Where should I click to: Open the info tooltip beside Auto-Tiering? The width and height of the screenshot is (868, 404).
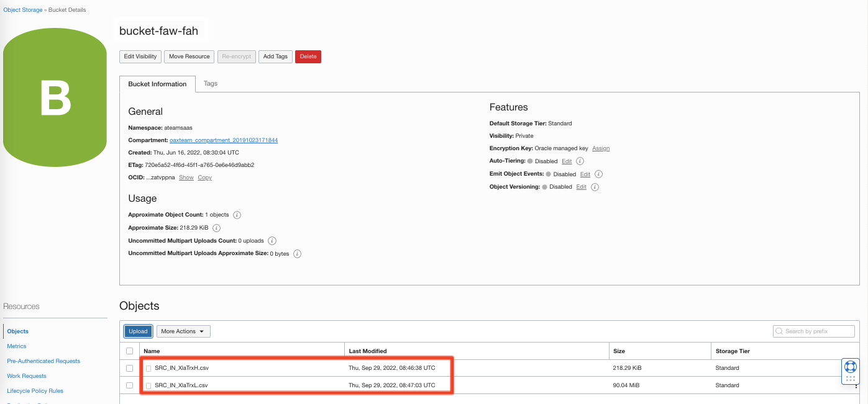point(578,161)
